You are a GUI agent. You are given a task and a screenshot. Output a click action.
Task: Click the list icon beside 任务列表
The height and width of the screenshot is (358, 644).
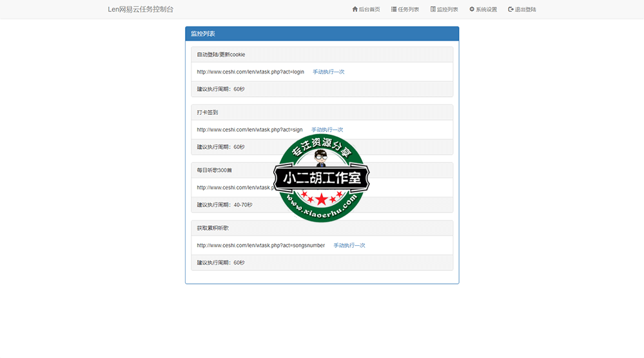(394, 10)
